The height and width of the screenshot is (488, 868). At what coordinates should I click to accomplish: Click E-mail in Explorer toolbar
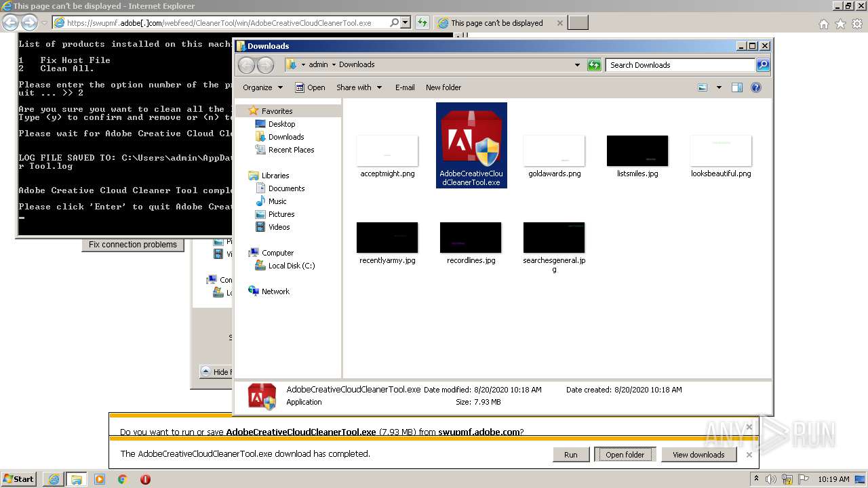point(405,87)
